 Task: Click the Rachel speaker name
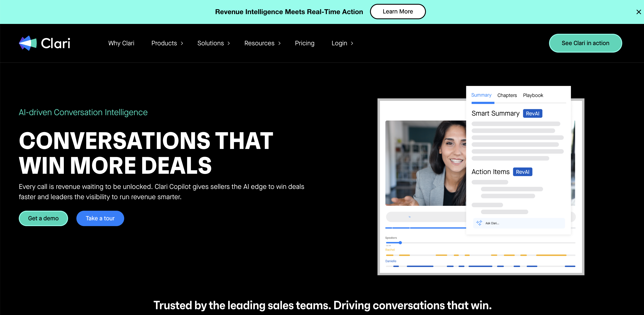[390, 250]
